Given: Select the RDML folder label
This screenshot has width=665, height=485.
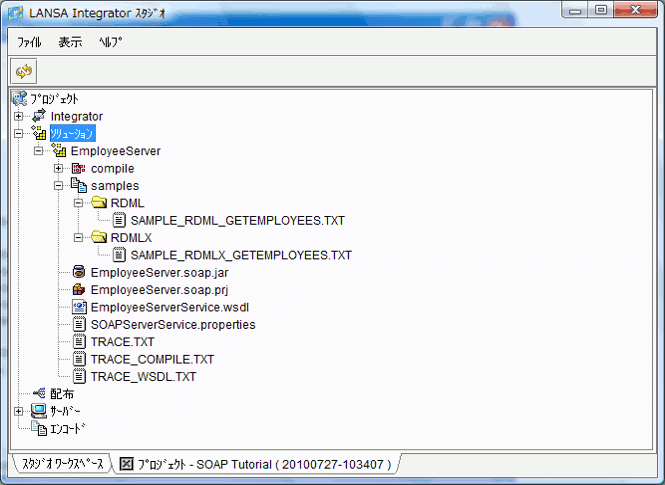Looking at the screenshot, I should tap(127, 203).
